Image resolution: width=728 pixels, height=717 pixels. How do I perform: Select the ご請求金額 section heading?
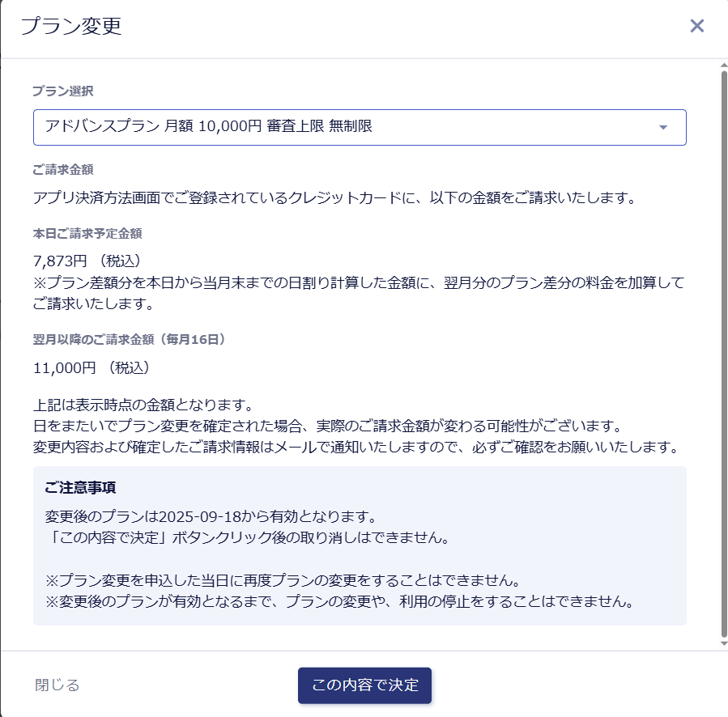[x=63, y=169]
